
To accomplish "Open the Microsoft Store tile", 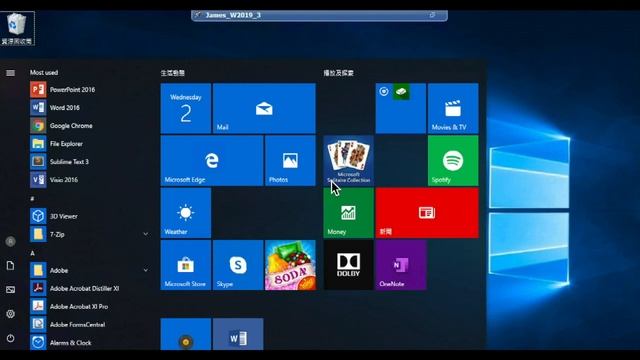I will [186, 265].
